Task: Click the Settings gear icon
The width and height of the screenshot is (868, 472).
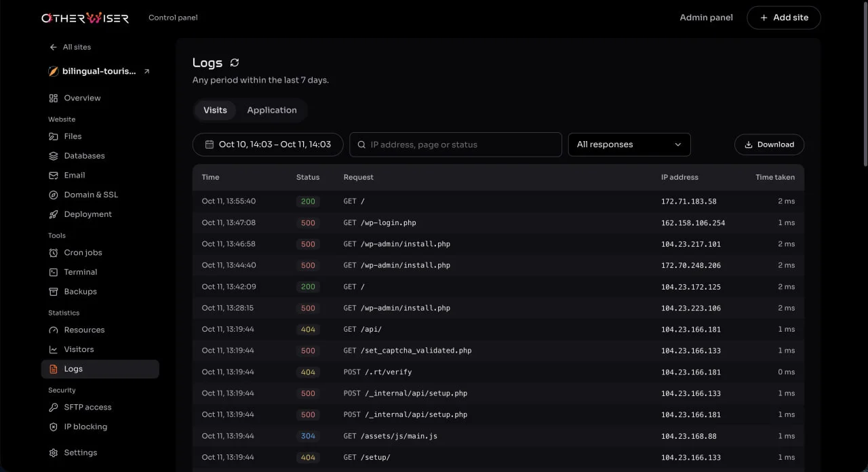Action: 54,453
